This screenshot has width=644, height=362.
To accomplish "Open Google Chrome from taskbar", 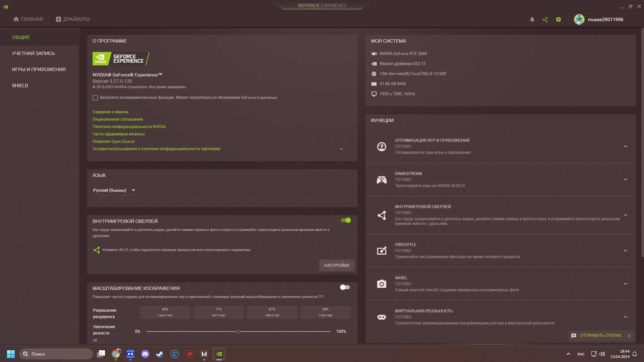I will pos(116,354).
